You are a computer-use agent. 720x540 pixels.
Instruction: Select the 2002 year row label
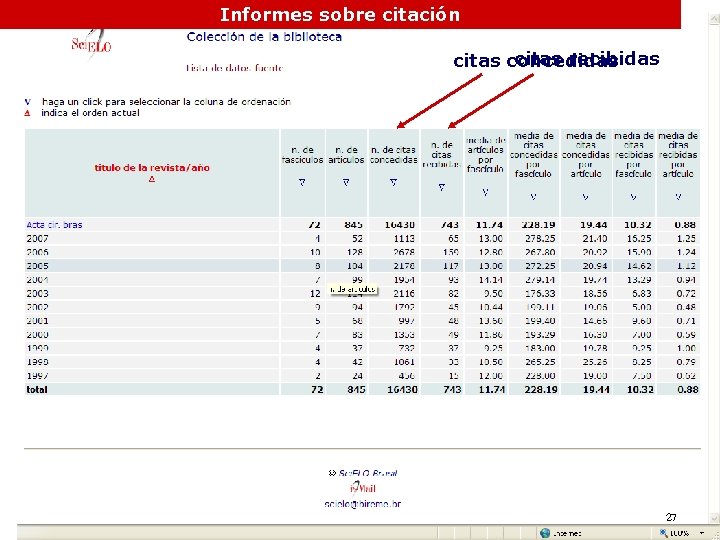(x=37, y=307)
